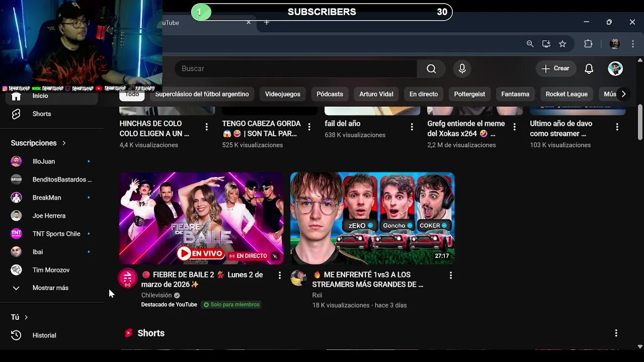This screenshot has width=644, height=362.
Task: Open the Rxii 1vs3 streamers thumbnail
Action: tap(372, 218)
